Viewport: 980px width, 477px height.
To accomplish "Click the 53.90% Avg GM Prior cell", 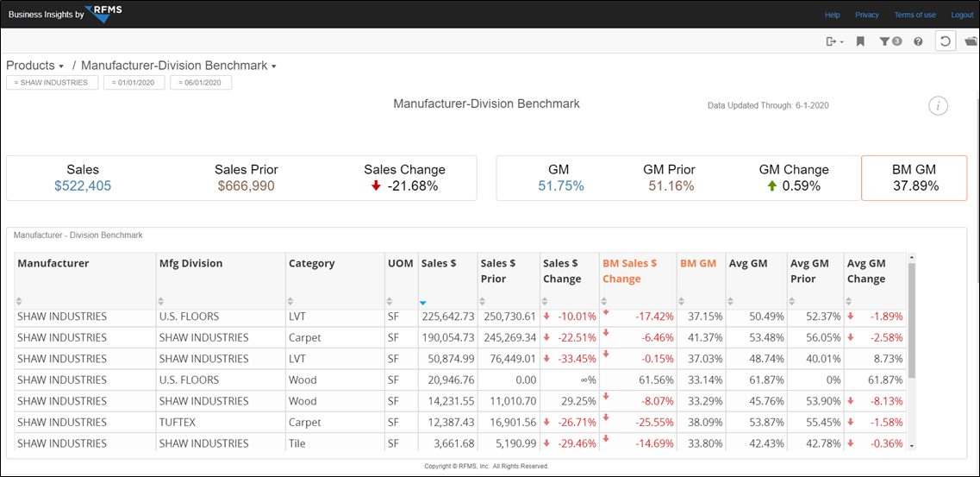I will pos(815,401).
